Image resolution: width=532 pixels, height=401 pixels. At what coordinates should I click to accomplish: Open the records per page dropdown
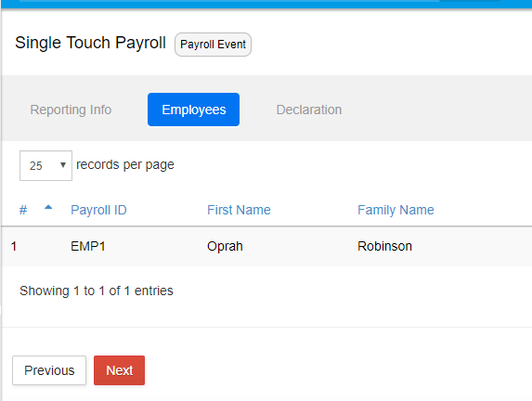[x=45, y=165]
